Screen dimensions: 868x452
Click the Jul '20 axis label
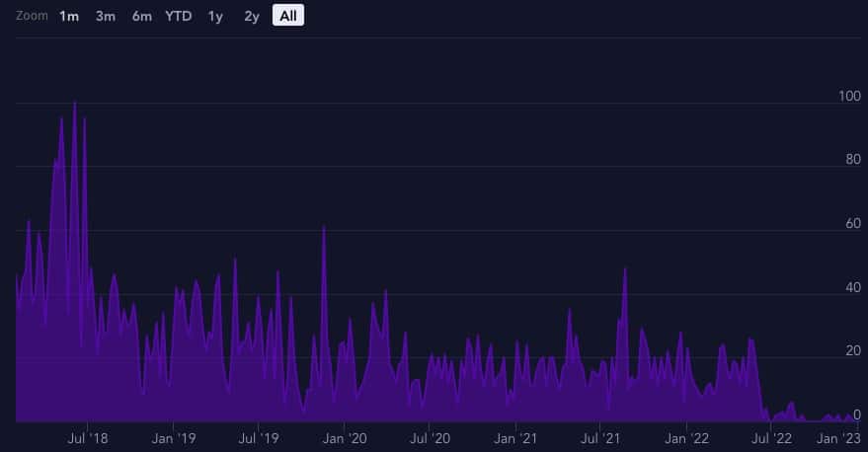(x=430, y=439)
